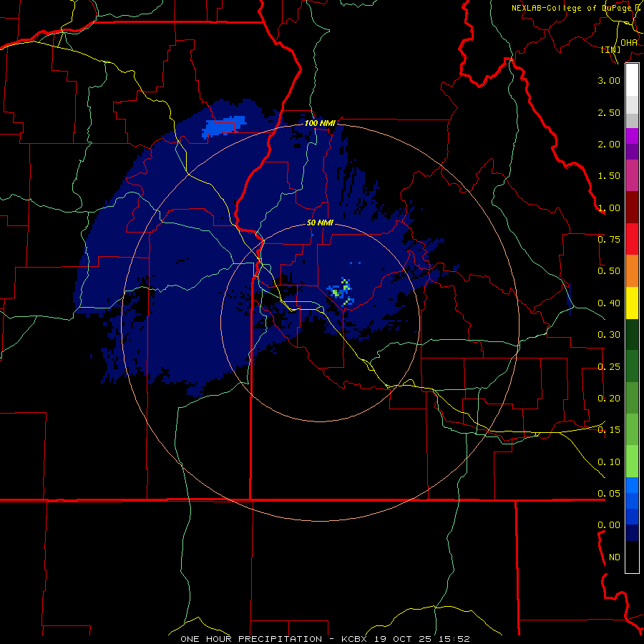This screenshot has width=644, height=644.
Task: Click the "0.50" legend value
Action: [x=609, y=271]
